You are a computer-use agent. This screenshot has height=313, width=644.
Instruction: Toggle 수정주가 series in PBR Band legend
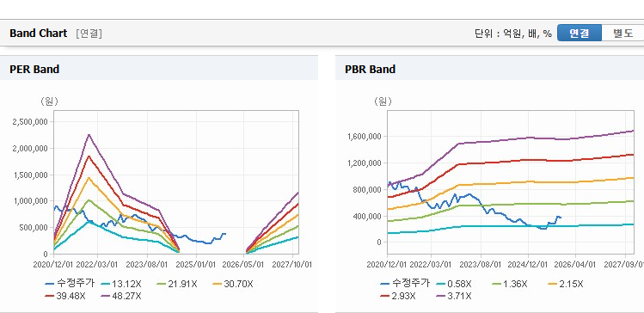[405, 284]
